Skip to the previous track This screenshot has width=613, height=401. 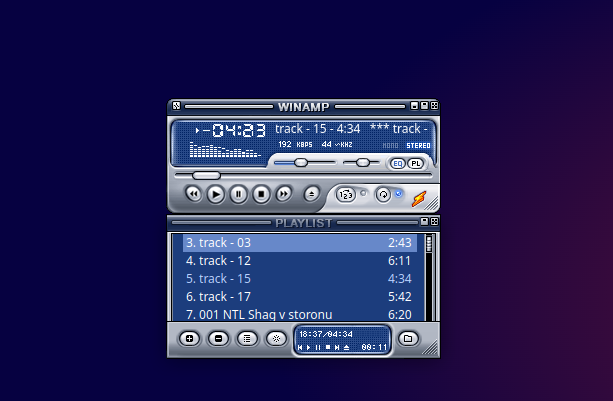(193, 194)
